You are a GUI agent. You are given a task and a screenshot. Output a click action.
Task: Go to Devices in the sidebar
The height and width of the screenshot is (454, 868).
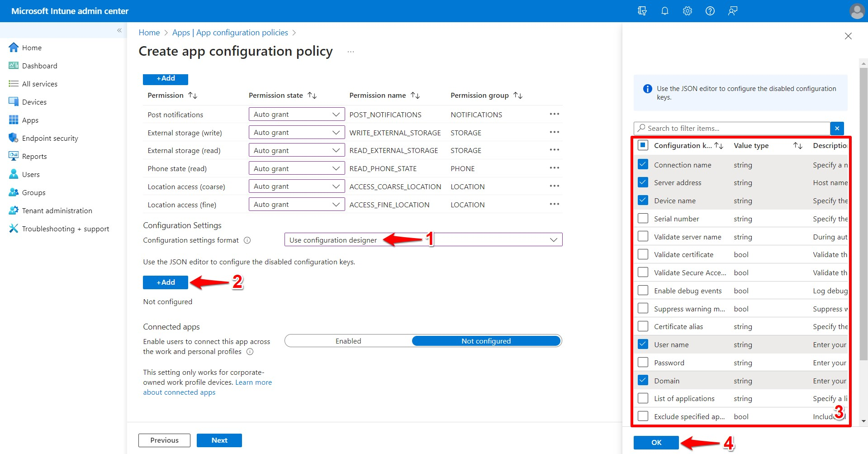click(34, 102)
